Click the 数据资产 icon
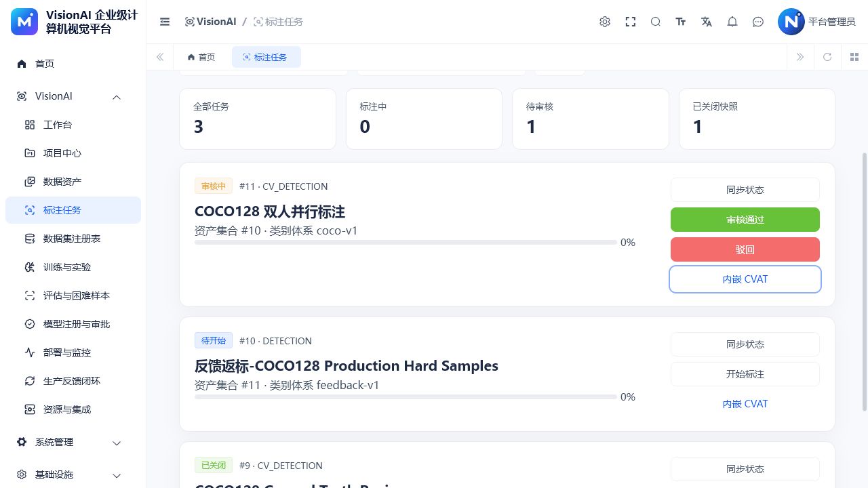 (x=30, y=182)
